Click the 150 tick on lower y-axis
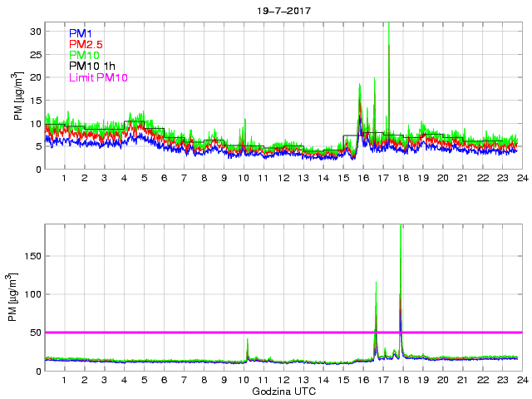Screen dimensions: 532x399 tap(32, 256)
